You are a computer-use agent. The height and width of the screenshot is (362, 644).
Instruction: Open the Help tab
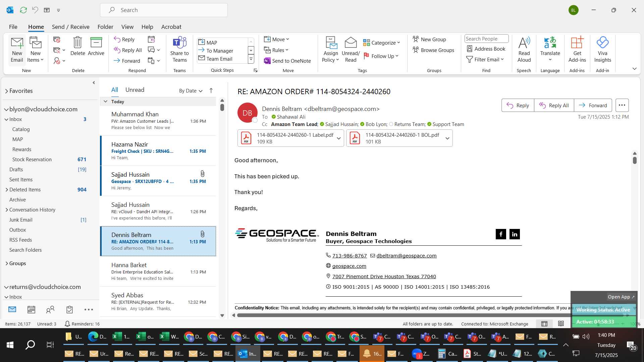click(x=147, y=27)
